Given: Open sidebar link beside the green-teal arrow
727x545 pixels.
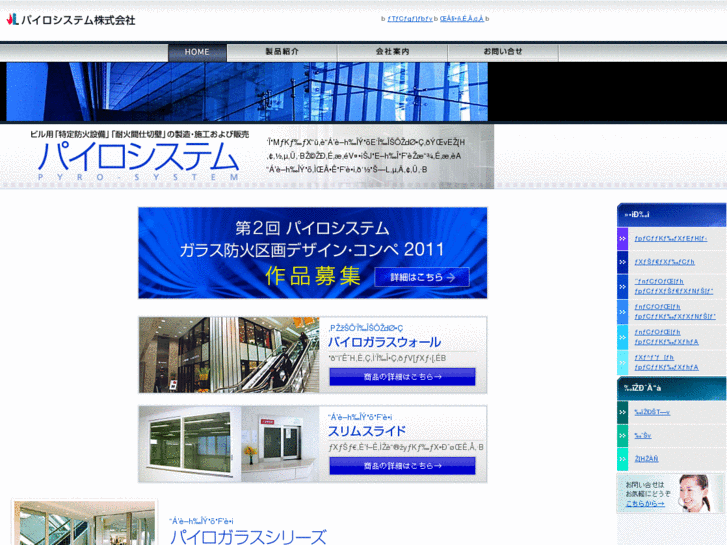Looking at the screenshot, I should point(643,436).
